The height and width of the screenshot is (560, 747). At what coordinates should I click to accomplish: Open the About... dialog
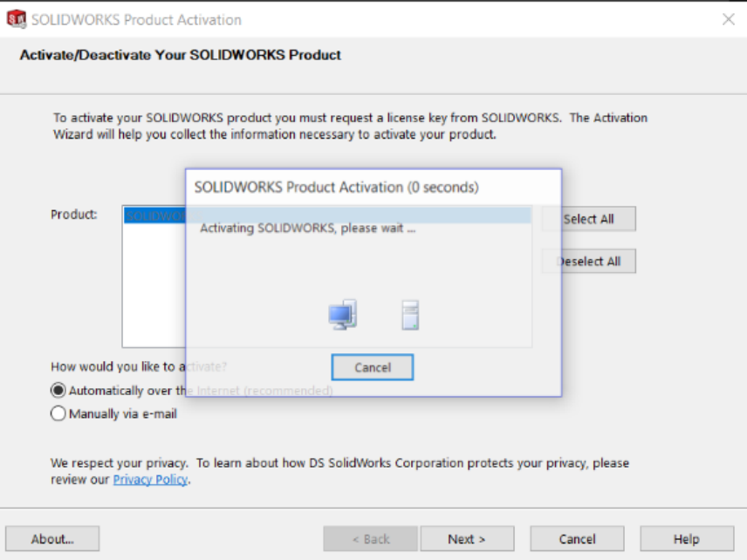click(52, 539)
